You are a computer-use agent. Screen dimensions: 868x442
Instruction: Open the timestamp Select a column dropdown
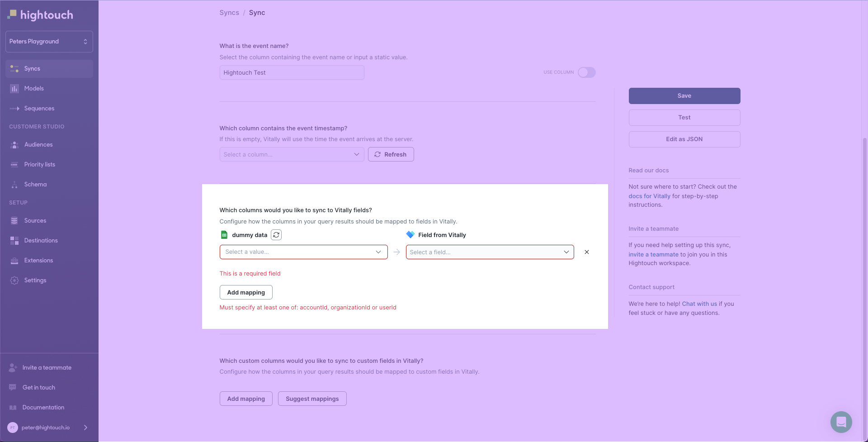(x=292, y=154)
